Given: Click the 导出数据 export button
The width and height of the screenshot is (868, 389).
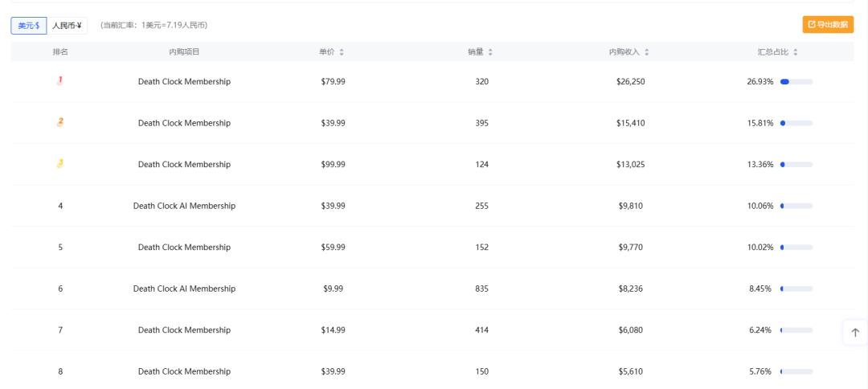Looking at the screenshot, I should [827, 25].
